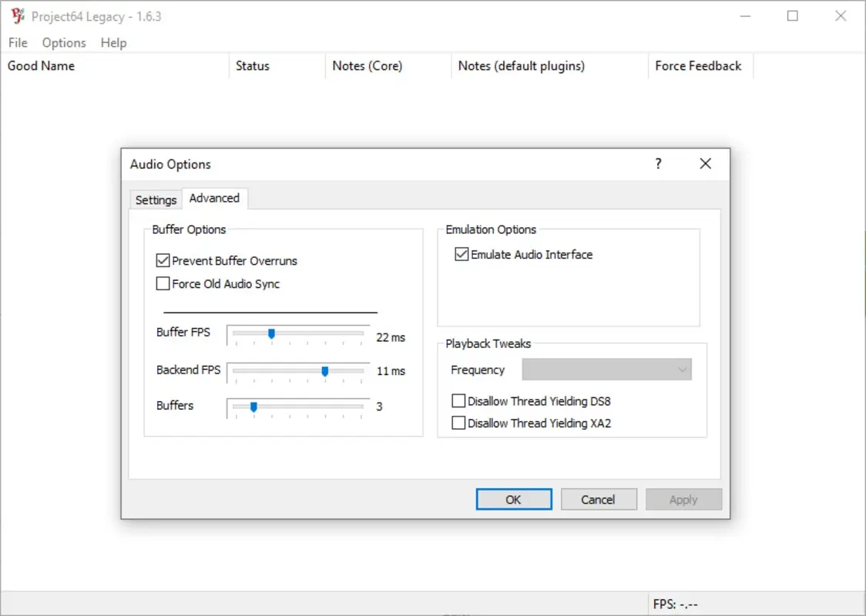
Task: Select the Advanced tab
Action: point(214,198)
